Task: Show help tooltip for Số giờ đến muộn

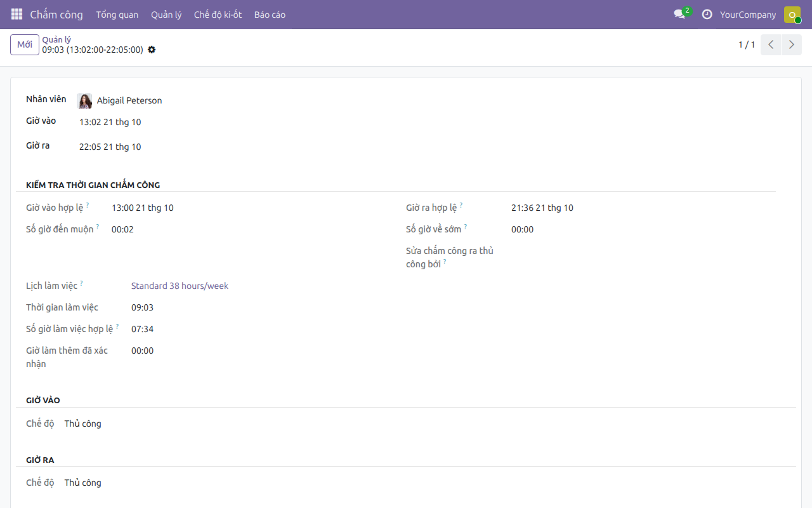Action: pos(98,227)
